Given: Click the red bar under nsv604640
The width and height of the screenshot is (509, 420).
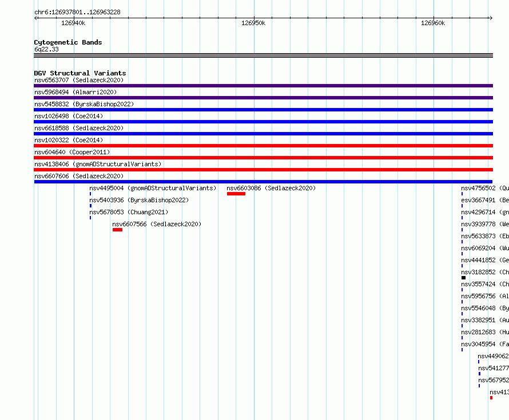Looking at the screenshot, I should 263,158.
